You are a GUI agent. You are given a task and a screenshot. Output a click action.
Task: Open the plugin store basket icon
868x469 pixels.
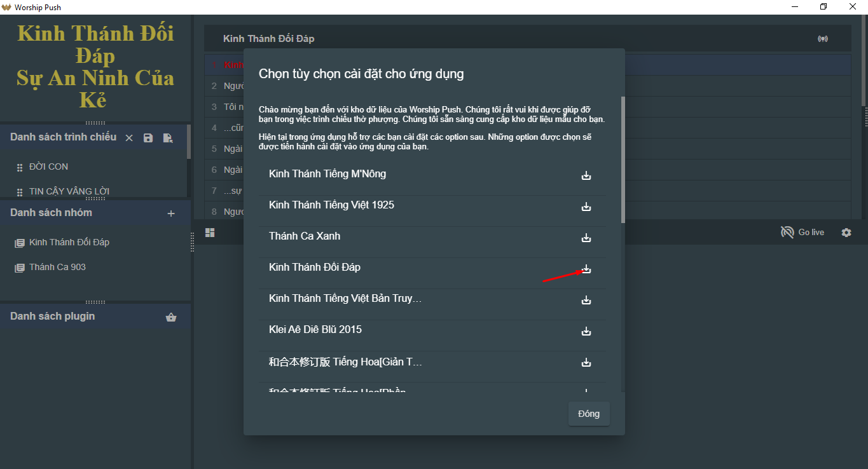click(x=171, y=317)
